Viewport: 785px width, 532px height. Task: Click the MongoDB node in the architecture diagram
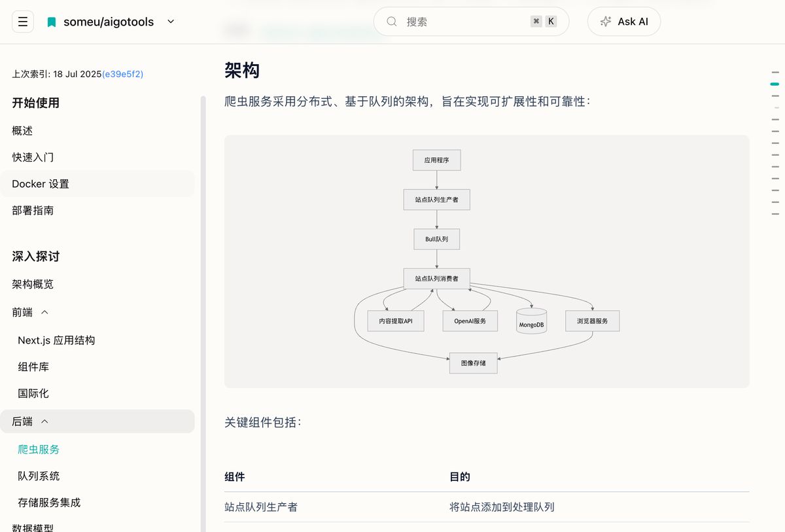(531, 321)
